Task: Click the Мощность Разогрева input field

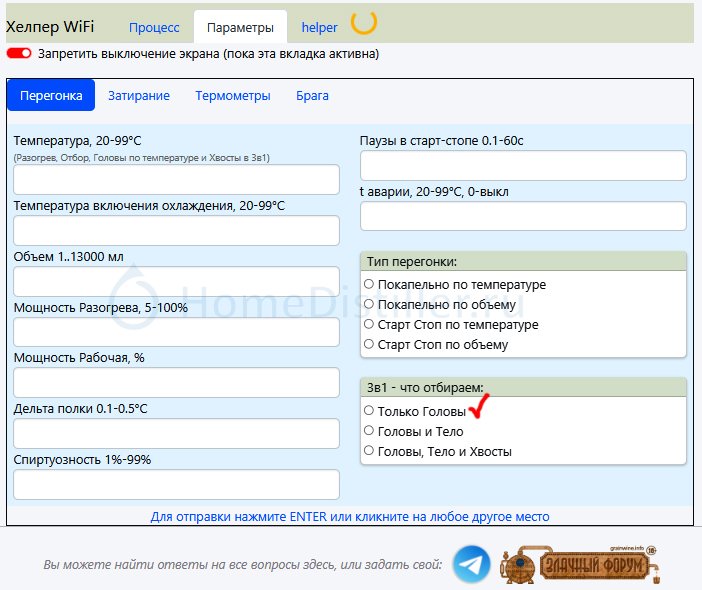Action: [176, 332]
